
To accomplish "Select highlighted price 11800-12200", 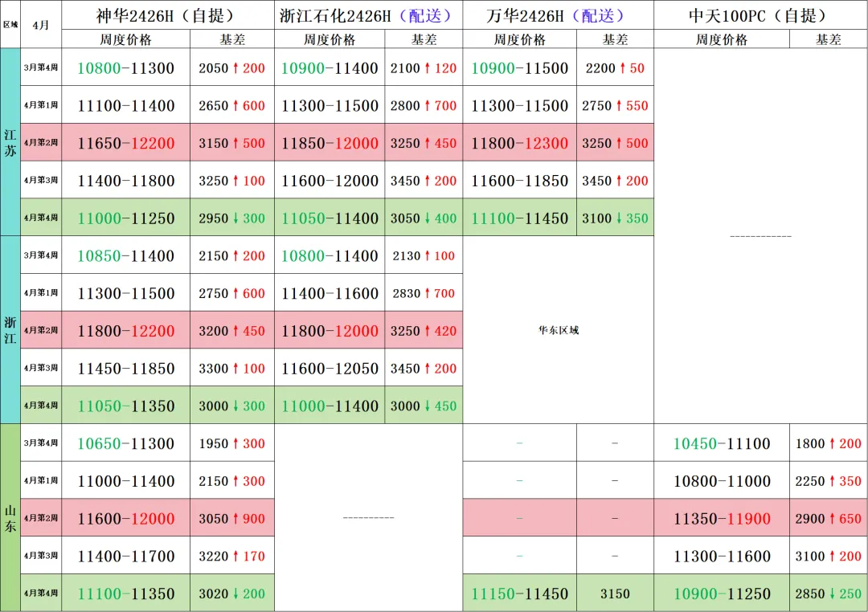I will (125, 330).
